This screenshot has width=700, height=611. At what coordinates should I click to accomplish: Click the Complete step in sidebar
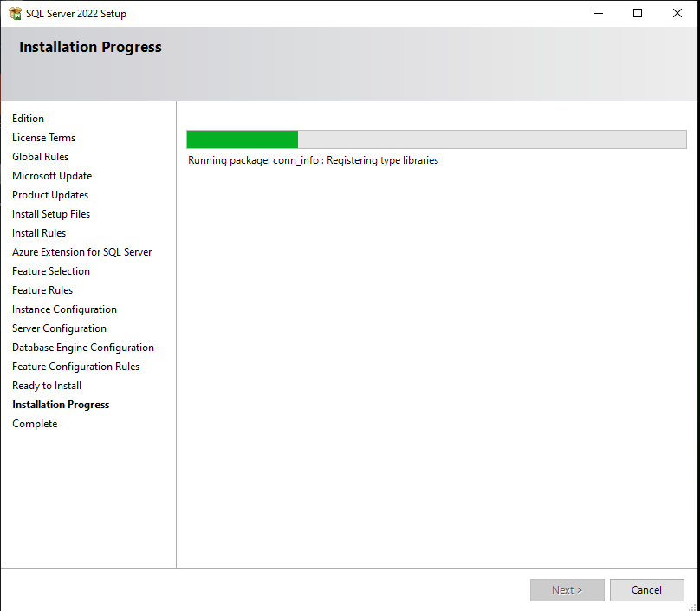(x=35, y=424)
